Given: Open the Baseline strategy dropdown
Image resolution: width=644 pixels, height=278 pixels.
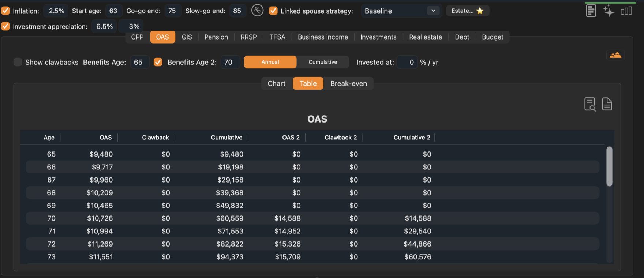Looking at the screenshot, I should pyautogui.click(x=401, y=11).
